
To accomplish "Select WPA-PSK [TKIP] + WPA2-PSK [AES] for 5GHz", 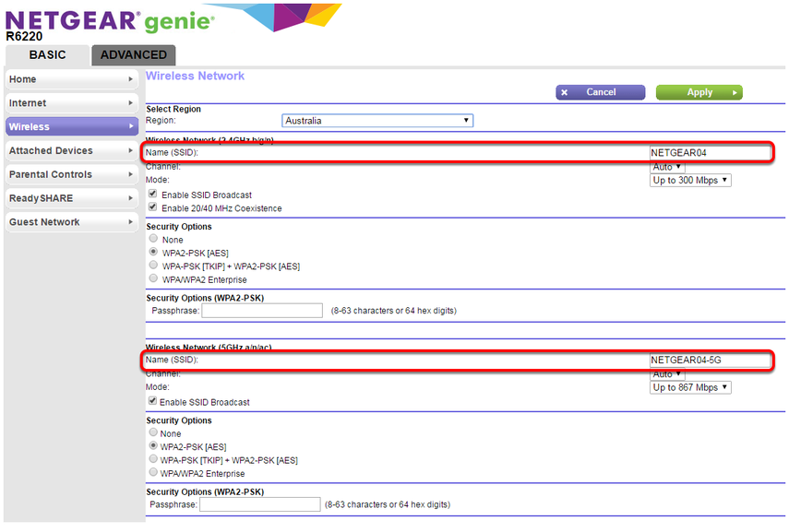I will pos(153,458).
